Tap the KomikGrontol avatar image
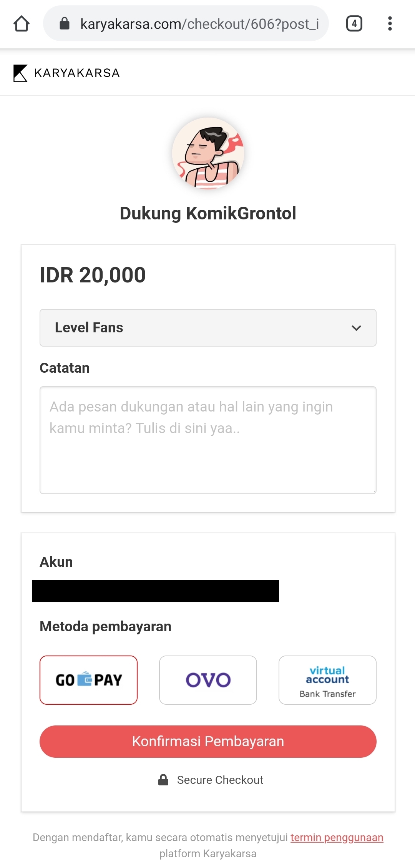415x868 pixels. point(208,153)
